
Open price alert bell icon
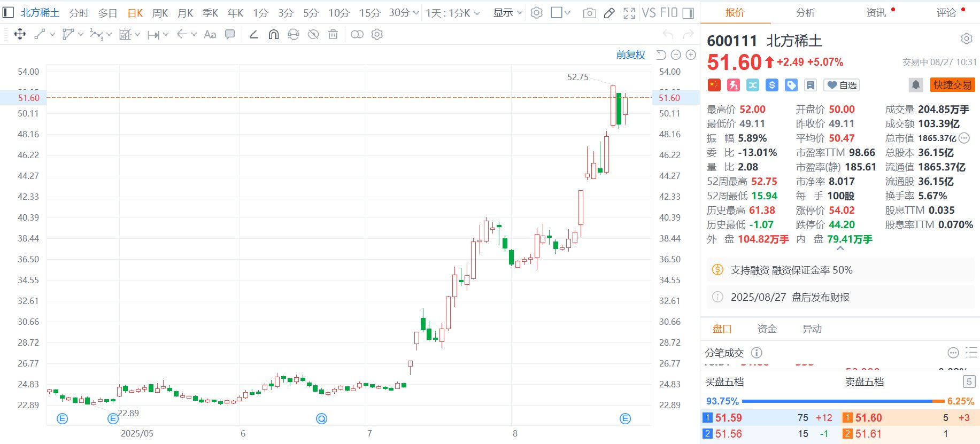(x=916, y=85)
